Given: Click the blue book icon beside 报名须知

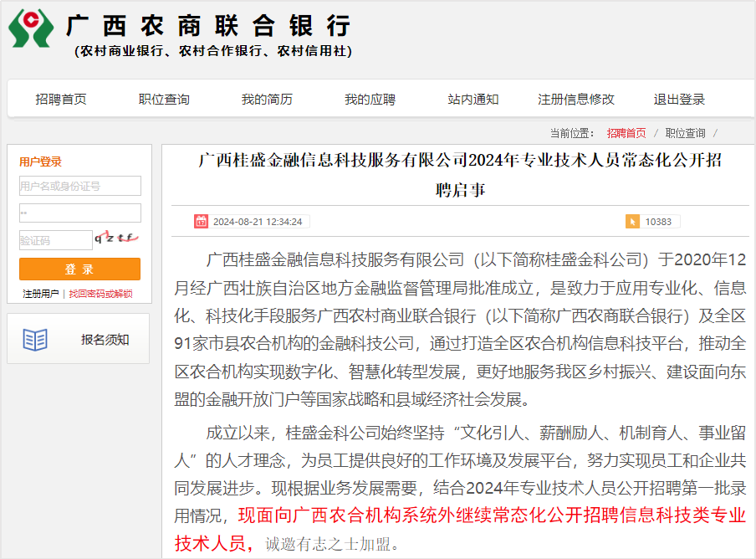Looking at the screenshot, I should (35, 340).
